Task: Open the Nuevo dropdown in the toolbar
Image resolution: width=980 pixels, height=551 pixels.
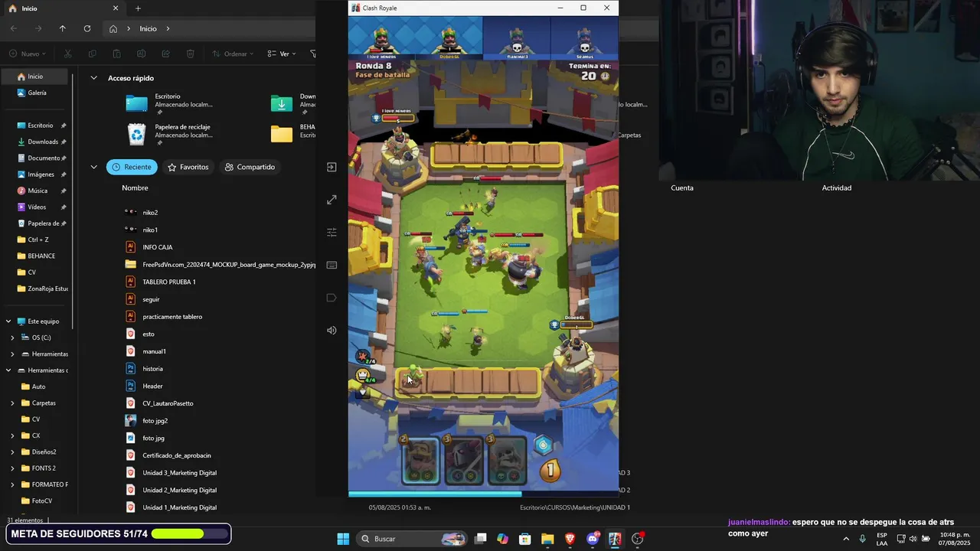Action: coord(28,54)
